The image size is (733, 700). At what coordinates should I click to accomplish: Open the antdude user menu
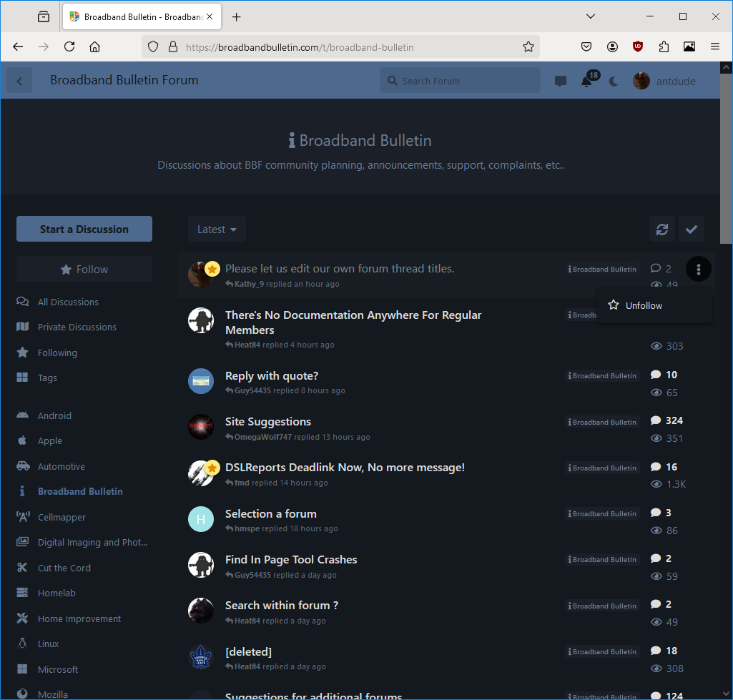click(x=664, y=82)
